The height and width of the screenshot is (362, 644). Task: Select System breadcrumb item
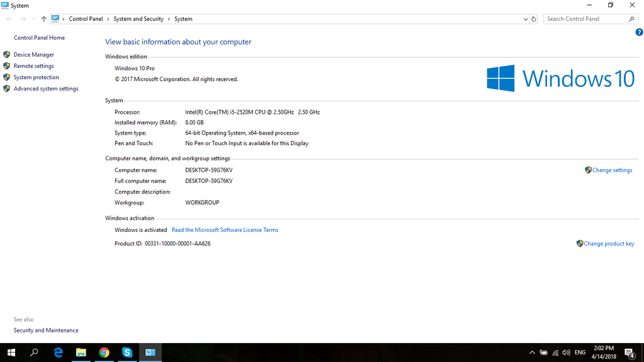point(183,19)
